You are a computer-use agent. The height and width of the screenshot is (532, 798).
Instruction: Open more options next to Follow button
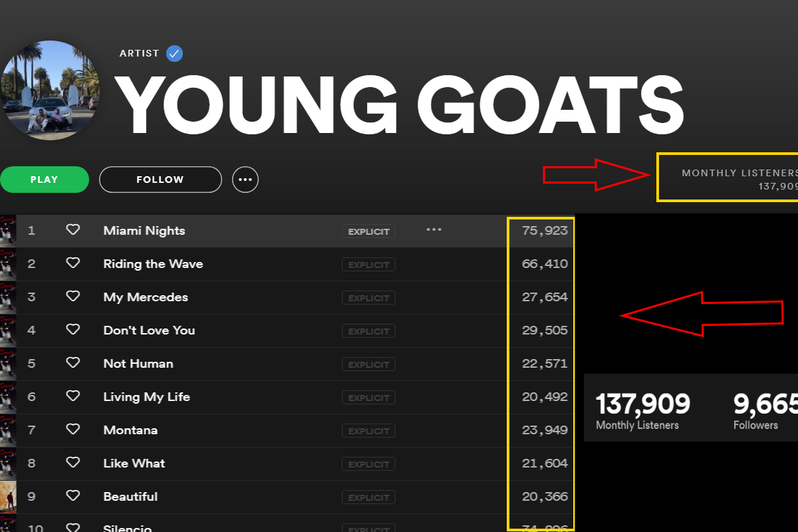click(x=245, y=180)
